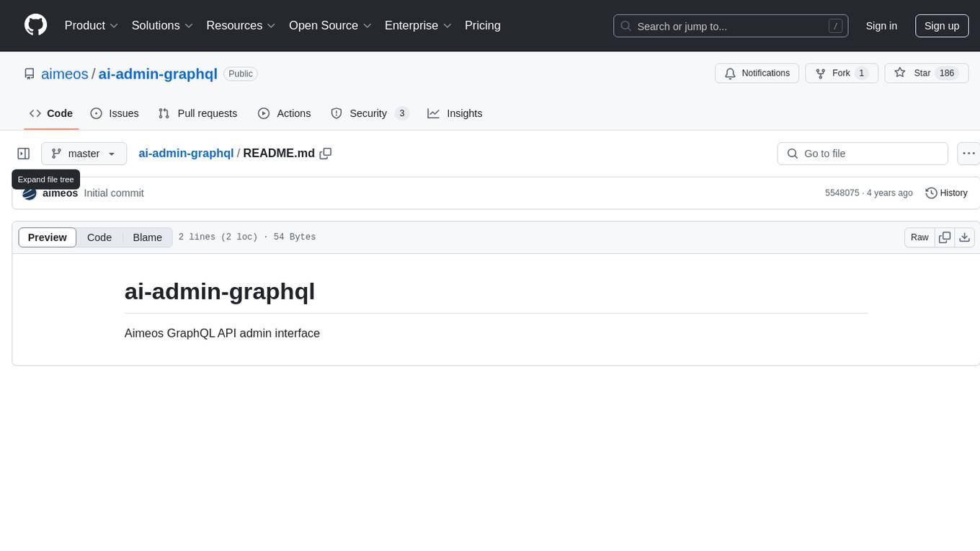980x551 pixels.
Task: Open the Security tab
Action: 370,113
